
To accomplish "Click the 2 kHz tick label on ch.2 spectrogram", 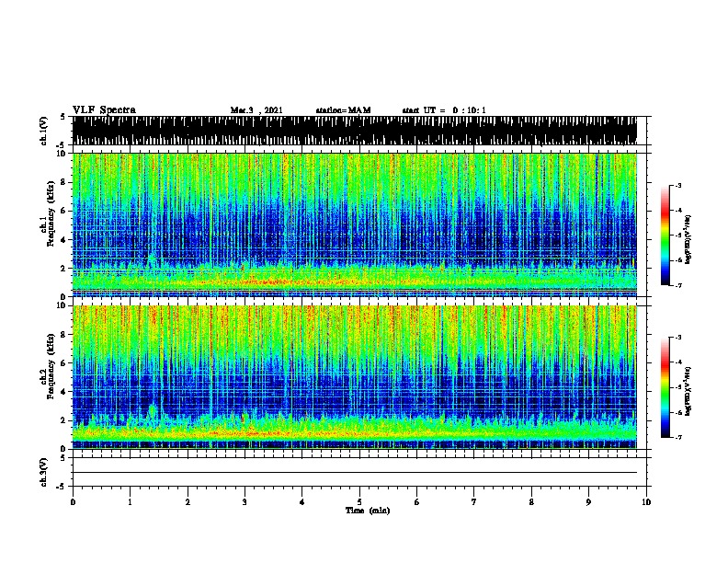I will point(63,420).
